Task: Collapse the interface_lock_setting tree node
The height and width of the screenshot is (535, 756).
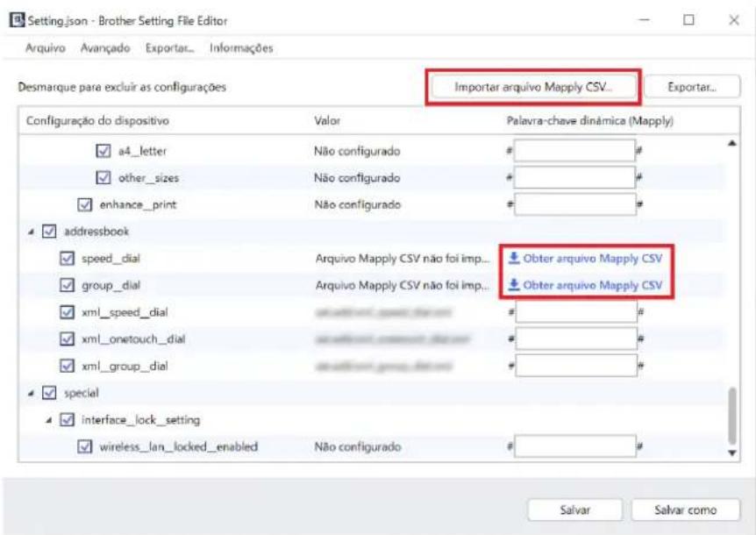Action: pos(49,420)
